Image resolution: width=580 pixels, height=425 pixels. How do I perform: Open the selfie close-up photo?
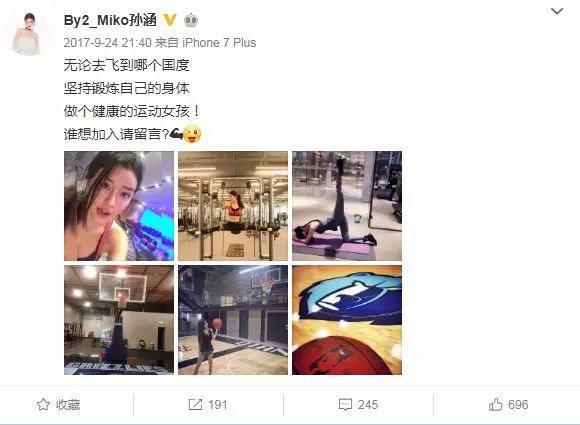click(x=119, y=206)
